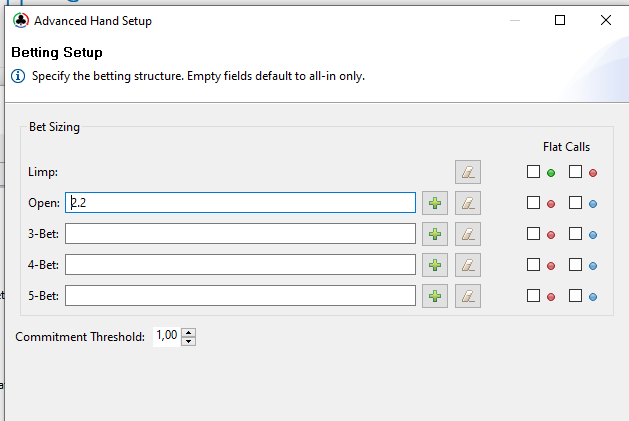Check 5-Bet flat call blue-dot checkbox
629x421 pixels.
[x=575, y=296]
